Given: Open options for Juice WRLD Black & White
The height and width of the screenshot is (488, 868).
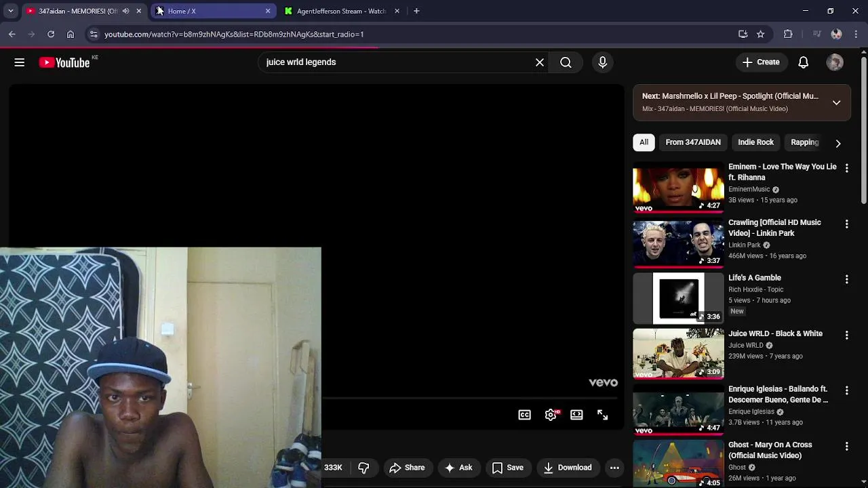Looking at the screenshot, I should (846, 335).
